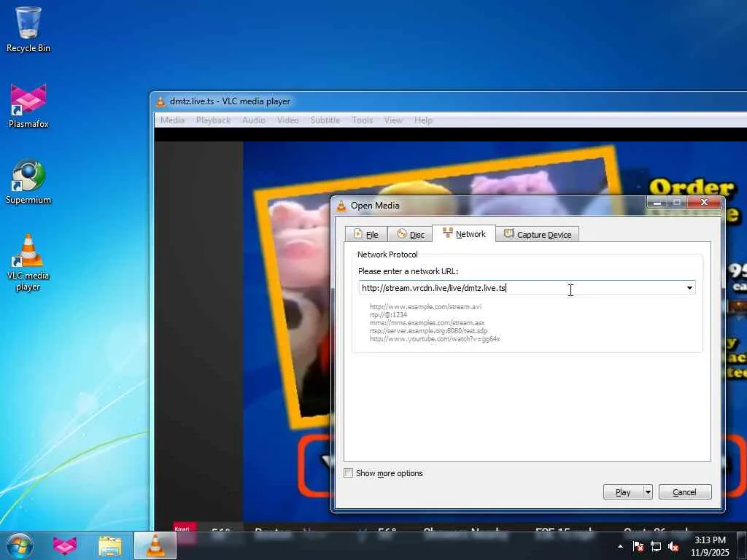Open the Media menu in VLC
The height and width of the screenshot is (560, 747).
172,120
